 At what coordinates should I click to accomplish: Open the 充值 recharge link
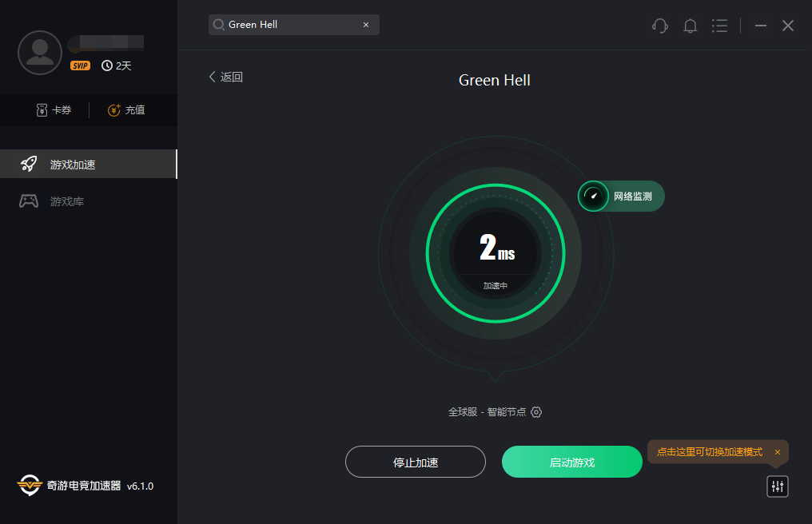(126, 109)
